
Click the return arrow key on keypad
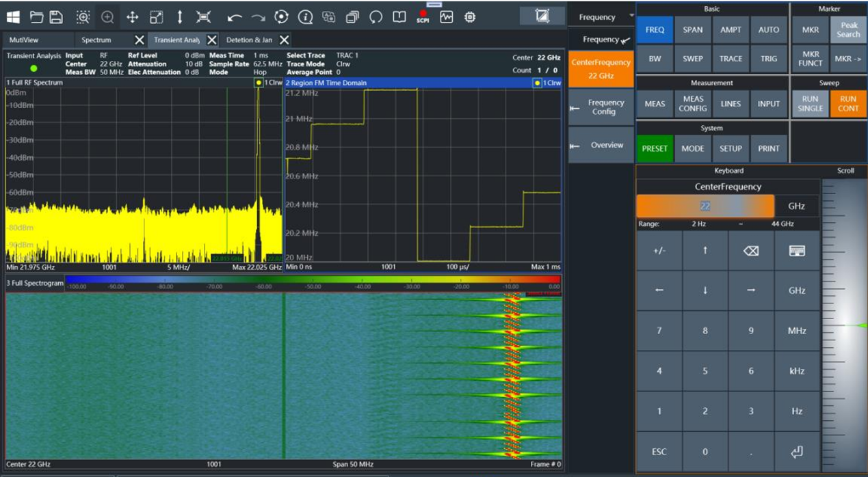pos(797,452)
